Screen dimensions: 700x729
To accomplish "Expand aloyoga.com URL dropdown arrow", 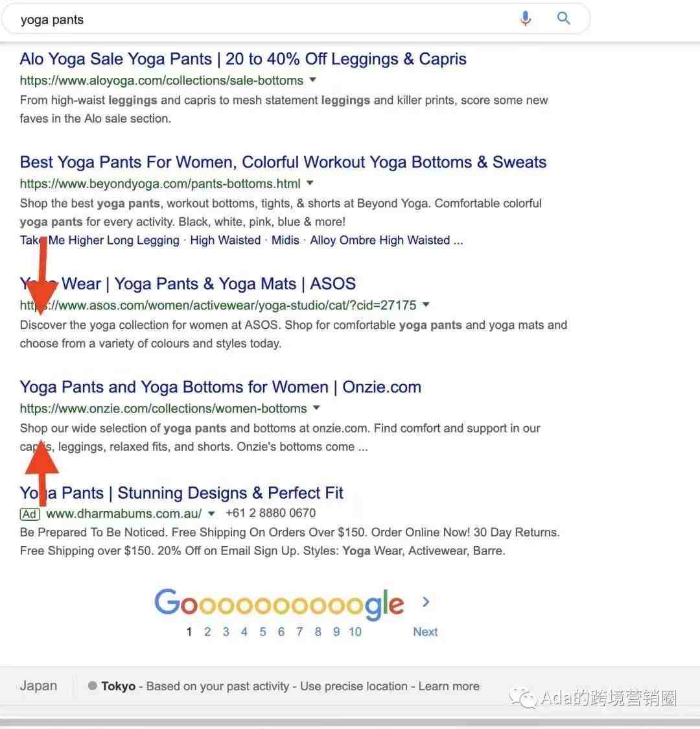I will tap(313, 80).
